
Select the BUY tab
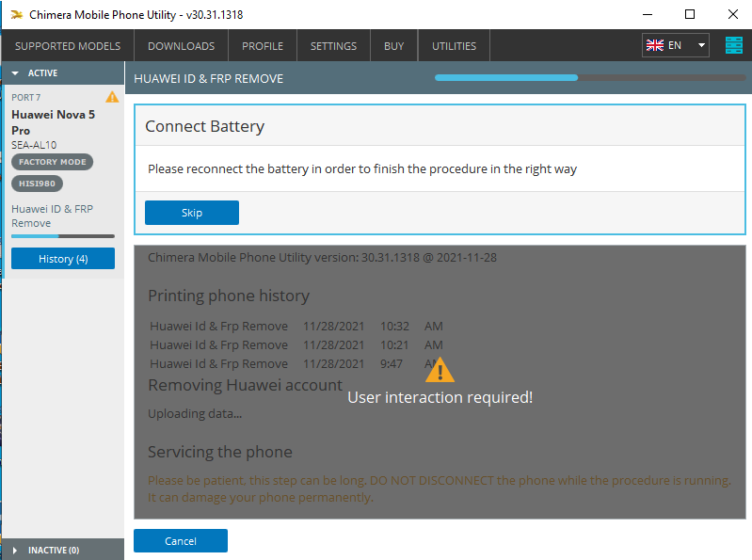coord(393,46)
